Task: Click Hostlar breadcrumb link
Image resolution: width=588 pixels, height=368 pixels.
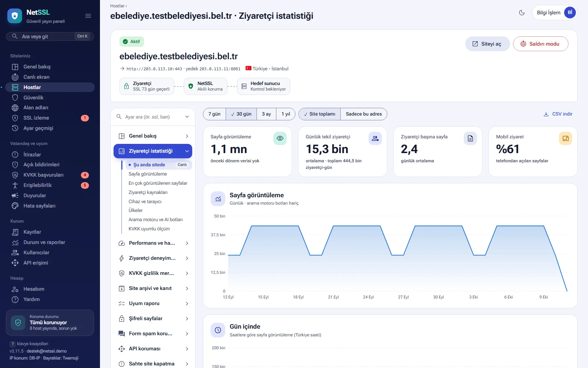Action: click(x=117, y=6)
